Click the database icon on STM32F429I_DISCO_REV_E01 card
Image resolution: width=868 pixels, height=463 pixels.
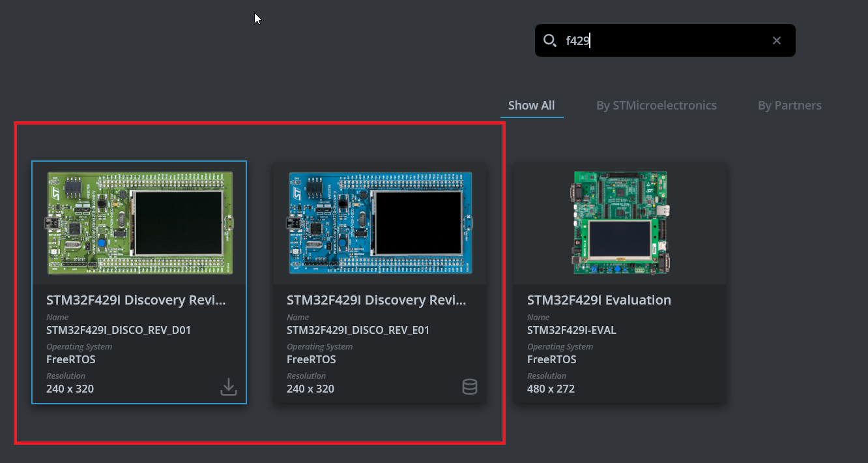(x=470, y=386)
